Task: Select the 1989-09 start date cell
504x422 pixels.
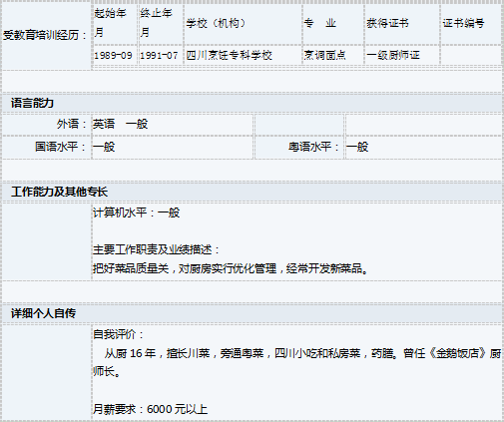Action: [113, 55]
